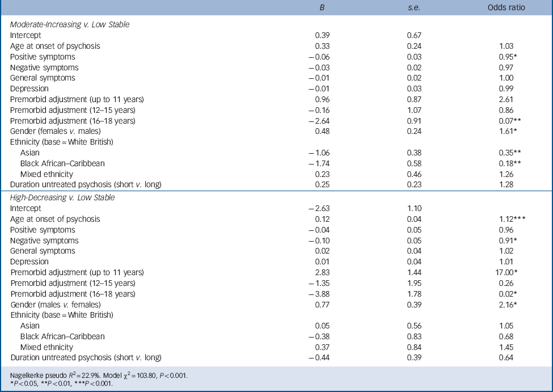Image resolution: width=553 pixels, height=392 pixels.
Task: Click the "B" column header
Action: pyautogui.click(x=322, y=7)
